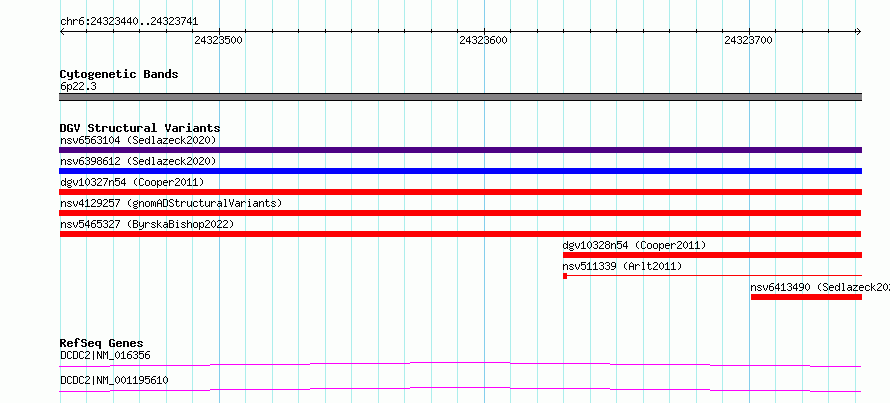
Task: Click ruler position 24323600
Action: point(484,40)
